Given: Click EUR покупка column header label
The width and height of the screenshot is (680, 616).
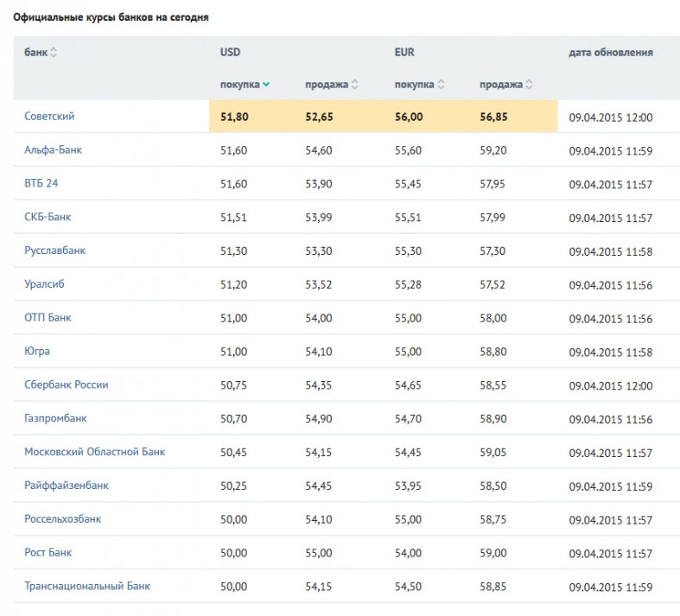Looking at the screenshot, I should (x=414, y=85).
